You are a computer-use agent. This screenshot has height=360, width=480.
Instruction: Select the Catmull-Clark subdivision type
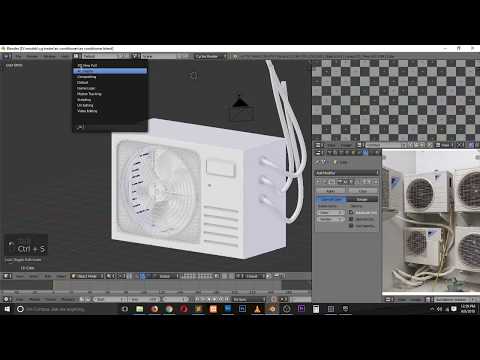[331, 199]
